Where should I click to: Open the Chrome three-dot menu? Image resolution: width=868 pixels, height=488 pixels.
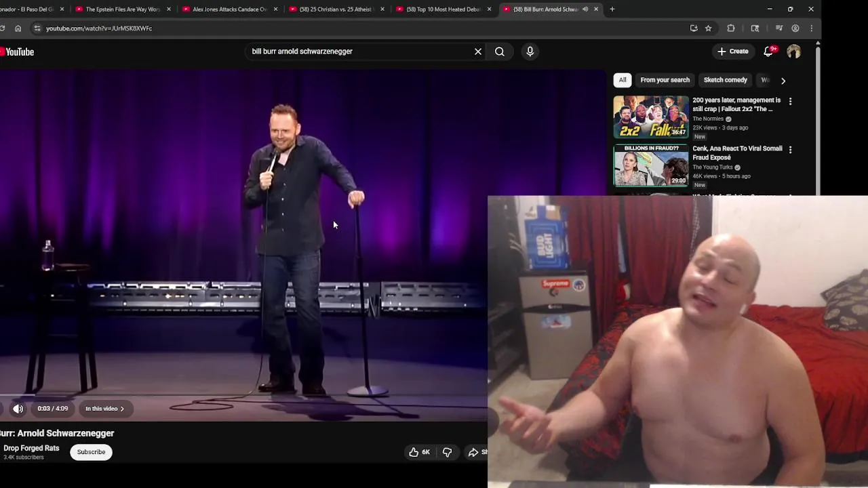(812, 28)
